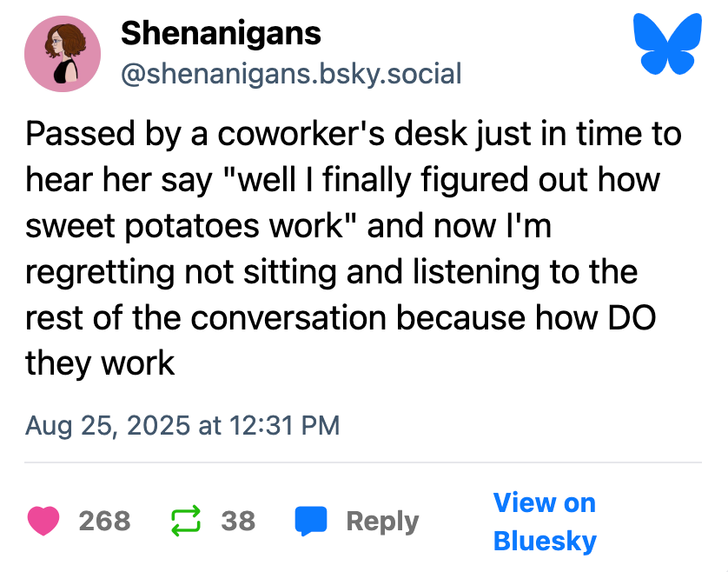The width and height of the screenshot is (728, 572).
Task: Click the 38 reposts count
Action: [x=238, y=521]
